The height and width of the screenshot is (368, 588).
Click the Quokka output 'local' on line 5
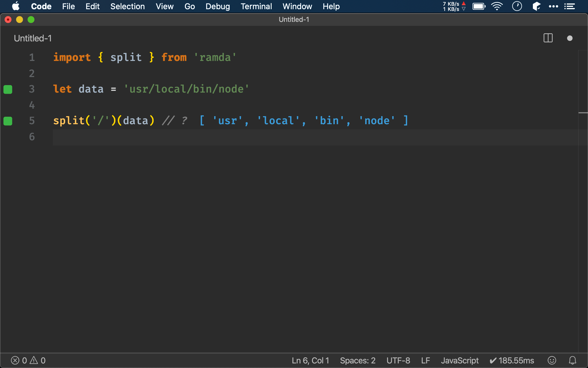point(278,120)
